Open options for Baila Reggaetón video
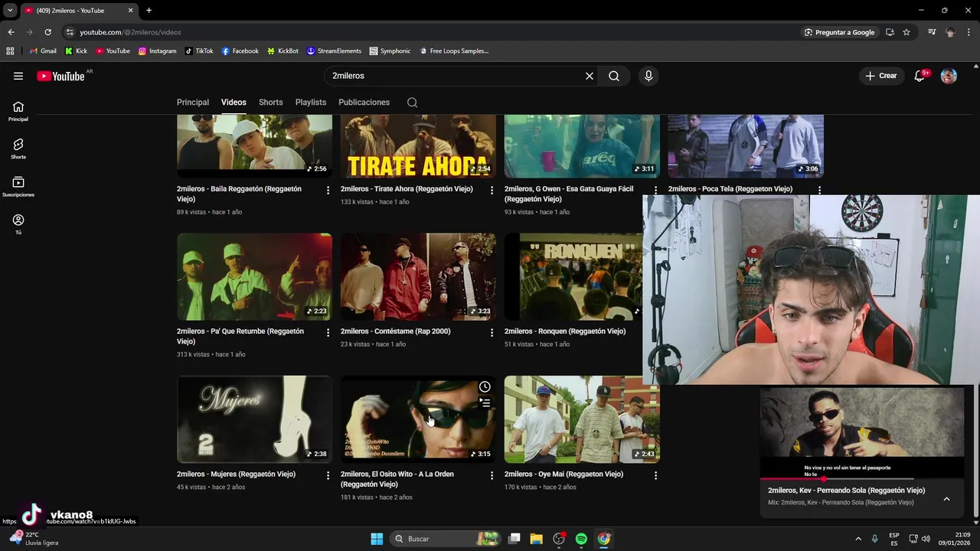The height and width of the screenshot is (551, 980). pos(328,190)
